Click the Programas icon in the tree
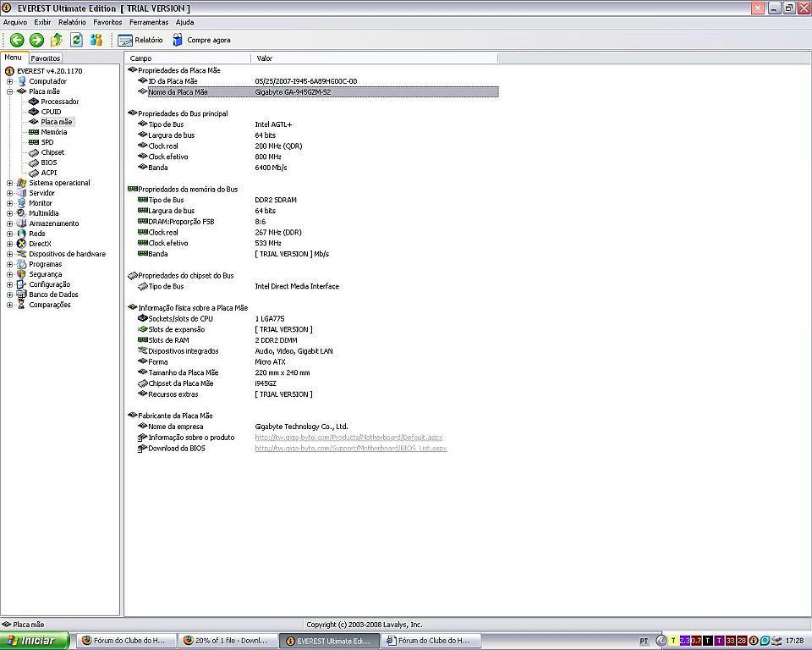Screen dimensions: 812x650 click(x=22, y=264)
